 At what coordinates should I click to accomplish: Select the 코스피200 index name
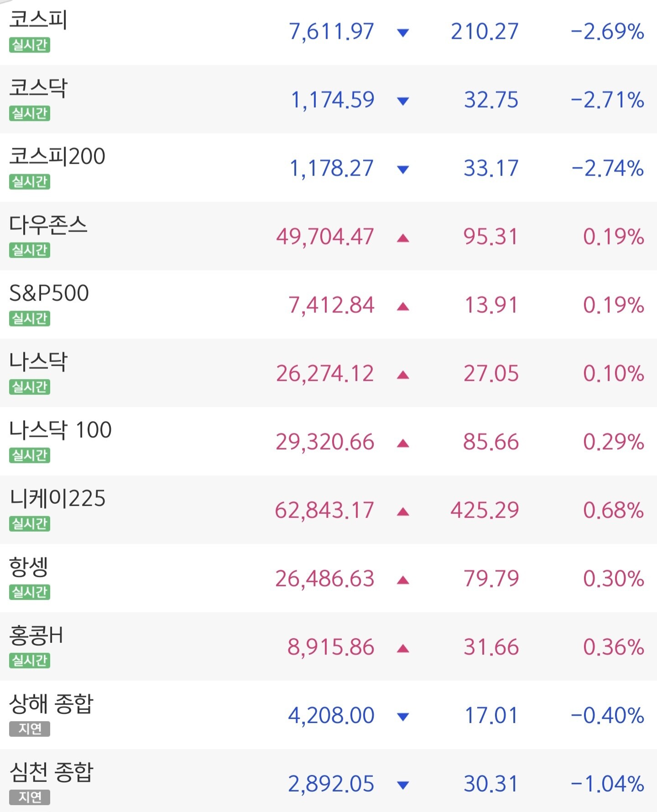coord(57,156)
